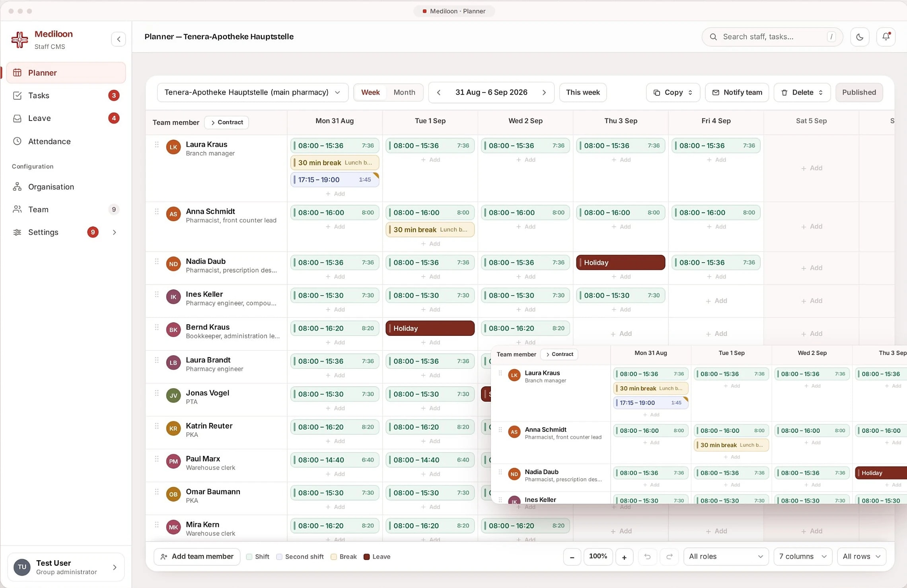This screenshot has height=588, width=907.
Task: Undo last change in bottom toolbar
Action: [x=647, y=557]
